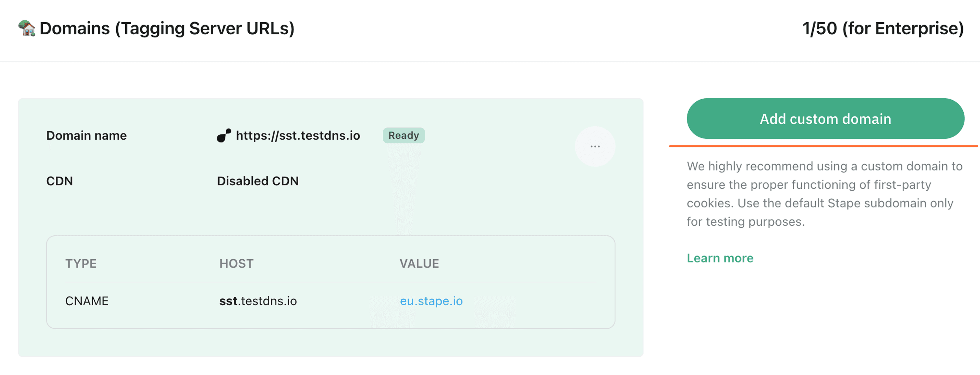980x375 pixels.
Task: Click the Domain name label
Action: [x=86, y=135]
